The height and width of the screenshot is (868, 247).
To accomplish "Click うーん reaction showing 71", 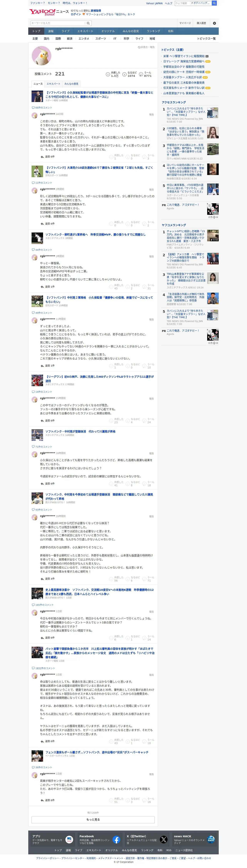I will point(149,579).
